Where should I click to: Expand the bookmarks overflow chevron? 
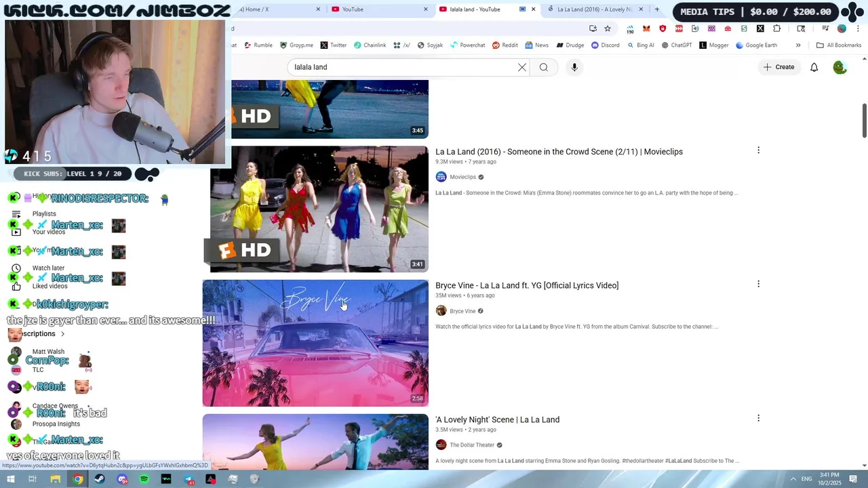coord(798,45)
